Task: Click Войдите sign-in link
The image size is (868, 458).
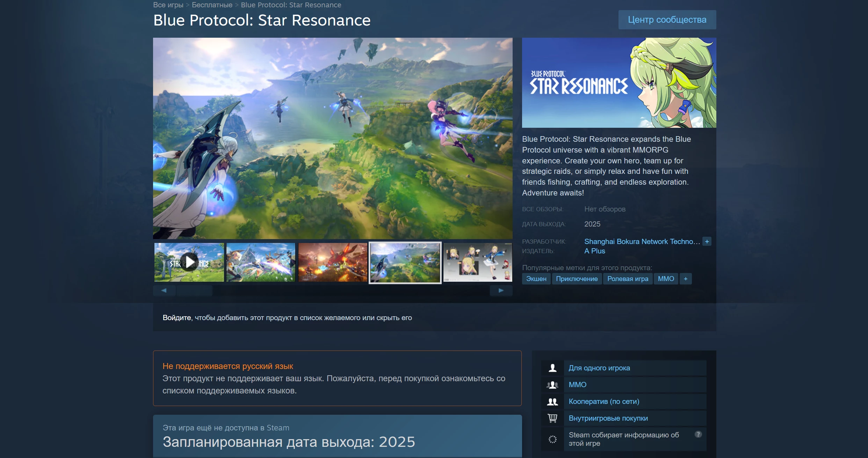Action: point(177,318)
